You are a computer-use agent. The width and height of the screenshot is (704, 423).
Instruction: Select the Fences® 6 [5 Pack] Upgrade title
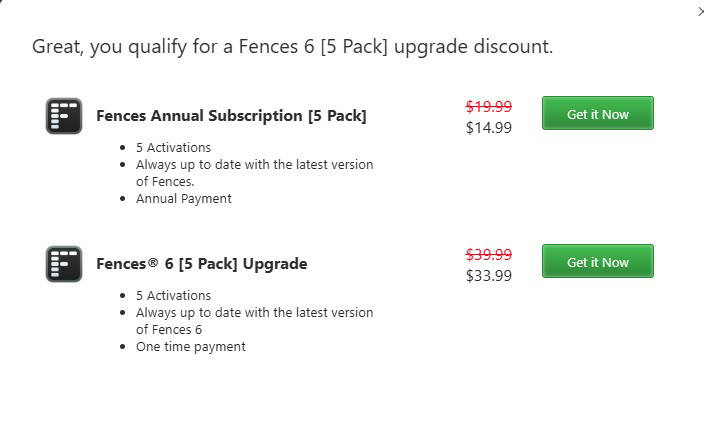pos(201,264)
